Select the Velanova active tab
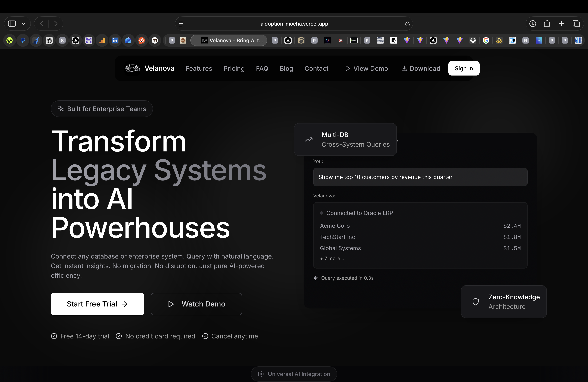Viewport: 588px width, 382px height. 229,41
